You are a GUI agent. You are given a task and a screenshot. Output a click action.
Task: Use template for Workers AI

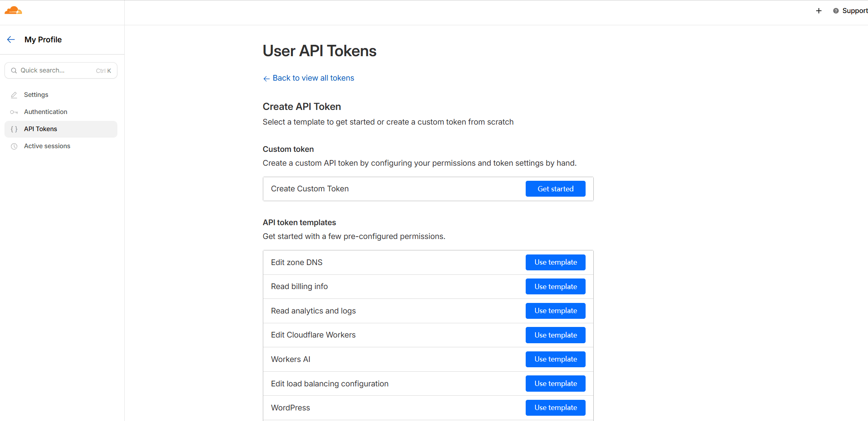coord(555,359)
